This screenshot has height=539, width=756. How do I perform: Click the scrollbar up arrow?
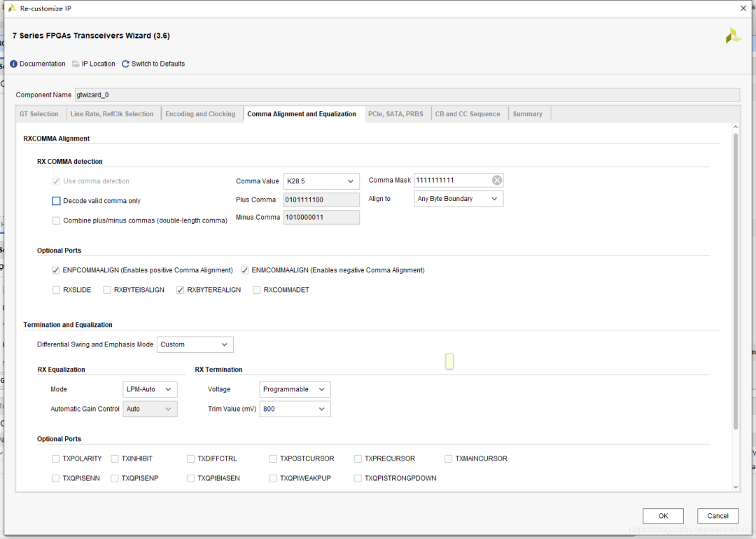(x=736, y=127)
